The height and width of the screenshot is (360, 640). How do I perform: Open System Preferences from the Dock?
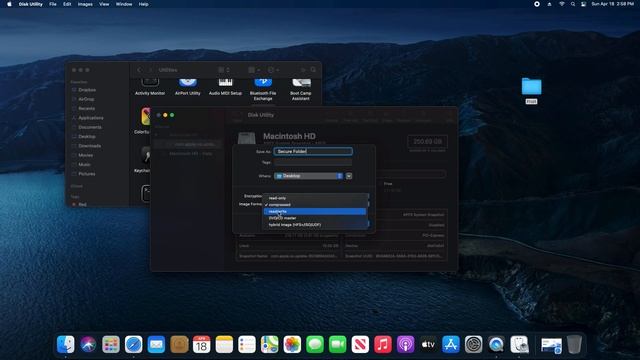pos(473,345)
